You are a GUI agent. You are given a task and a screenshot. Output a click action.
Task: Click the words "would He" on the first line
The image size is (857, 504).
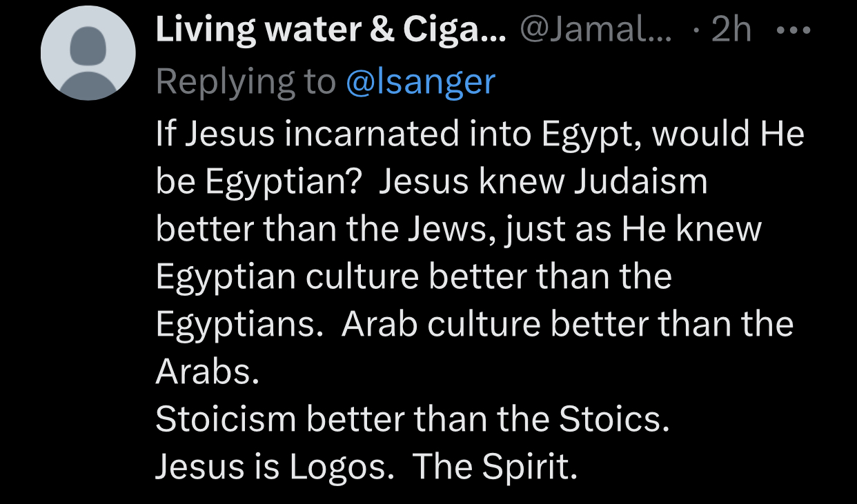click(728, 132)
